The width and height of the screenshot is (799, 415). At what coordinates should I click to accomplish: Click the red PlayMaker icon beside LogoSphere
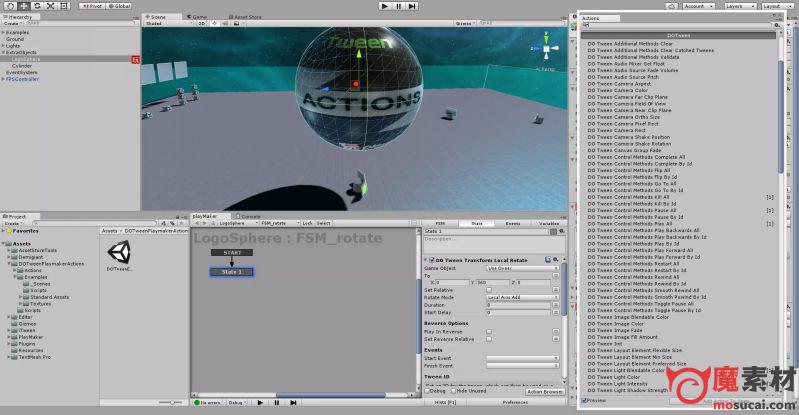click(136, 60)
